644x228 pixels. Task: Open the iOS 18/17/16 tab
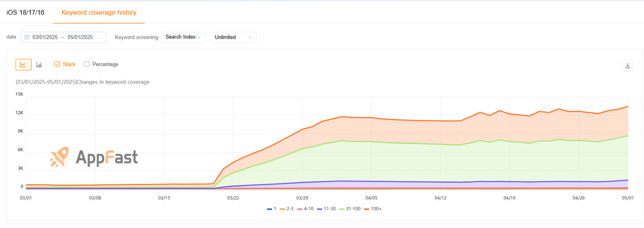pyautogui.click(x=25, y=12)
